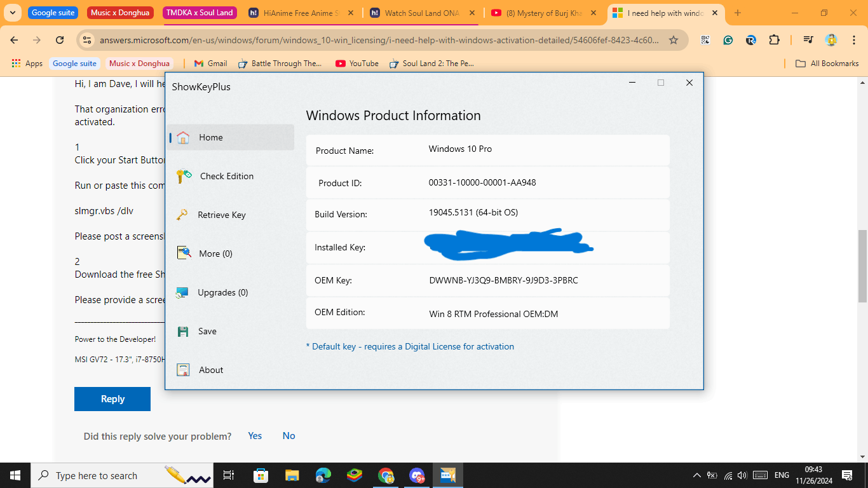
Task: Open the Grammarly extension icon
Action: point(728,40)
